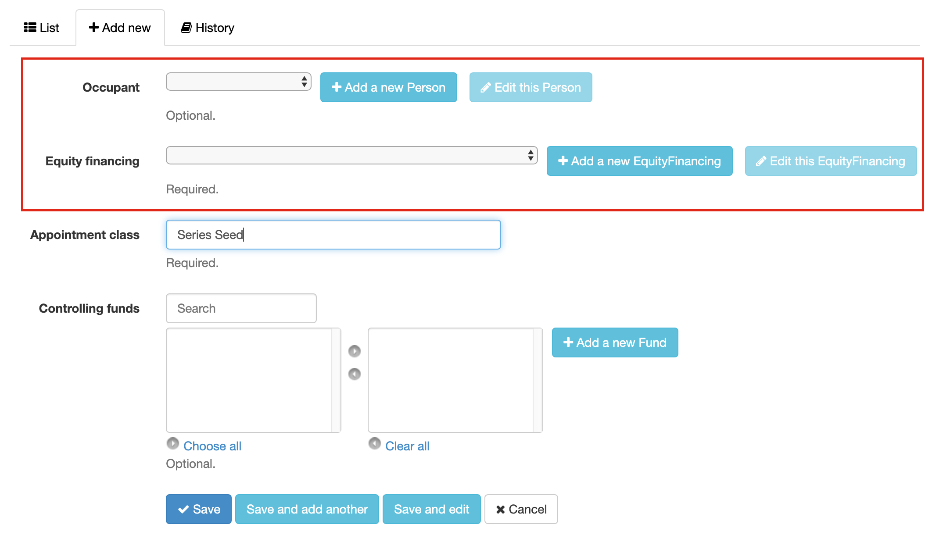The width and height of the screenshot is (925, 560).
Task: Click Save and add another
Action: click(307, 509)
